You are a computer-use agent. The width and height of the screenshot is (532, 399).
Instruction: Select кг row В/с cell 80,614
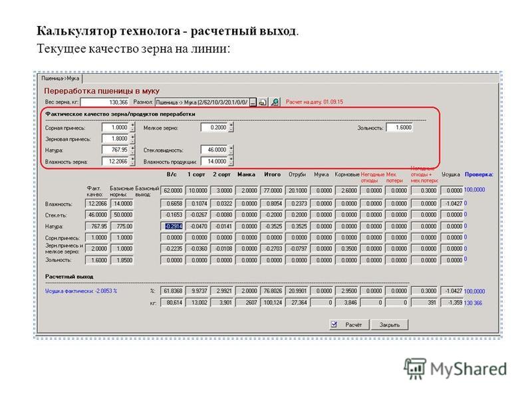point(173,303)
